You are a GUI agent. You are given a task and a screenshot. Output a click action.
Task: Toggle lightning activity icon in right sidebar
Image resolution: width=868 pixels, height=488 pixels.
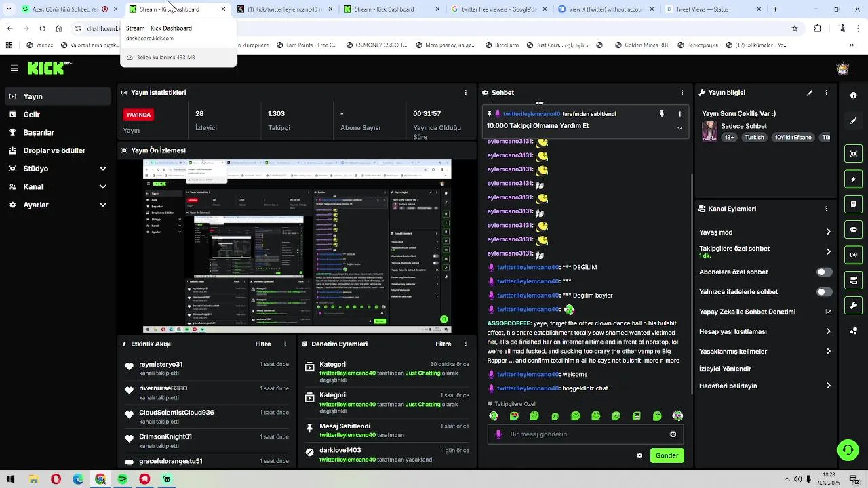tap(853, 179)
